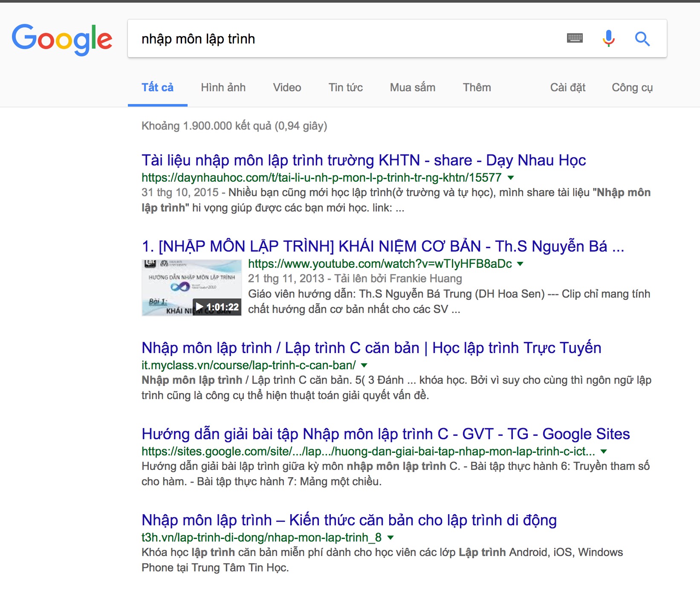This screenshot has height=591, width=700.
Task: Start voice search with microphone icon
Action: pyautogui.click(x=608, y=38)
